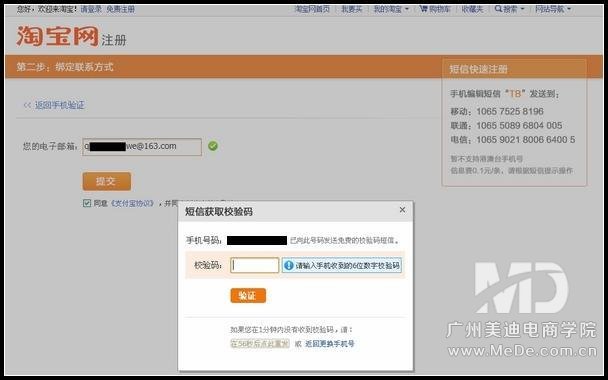The width and height of the screenshot is (608, 380).
Task: Click the 联通 number 1065 5089 6804 005
Action: point(519,126)
